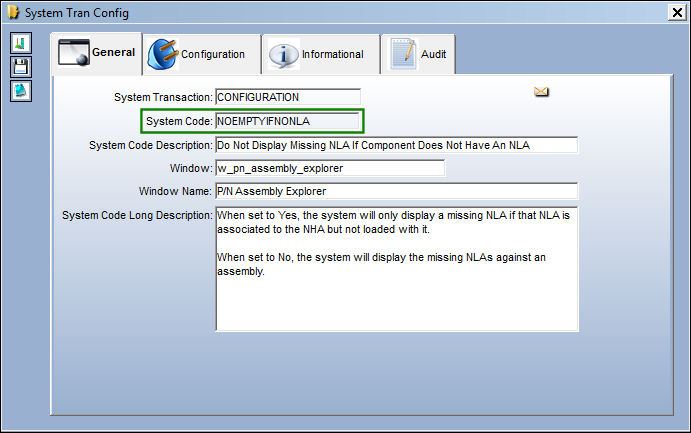Click the Window field w_pn_assembly_explorer
This screenshot has width=691, height=433.
pos(330,168)
